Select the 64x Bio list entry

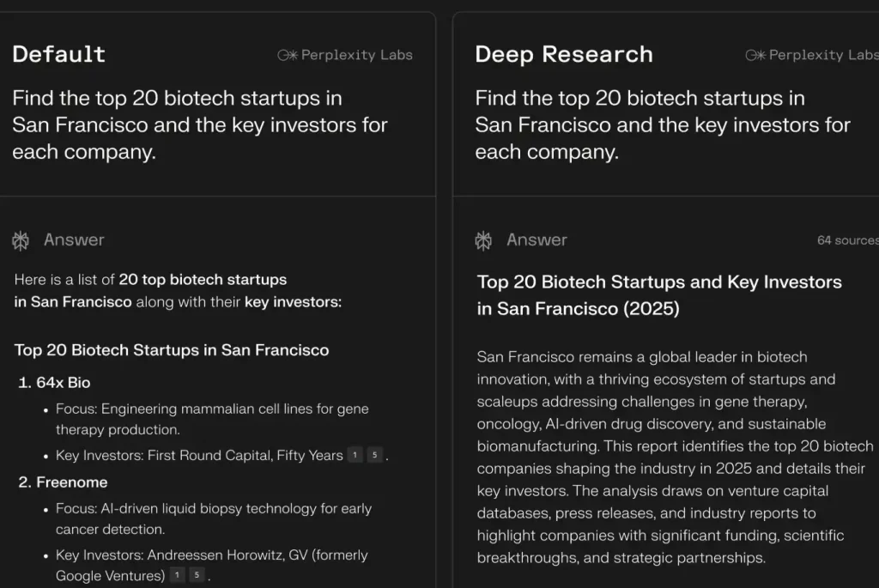click(65, 382)
